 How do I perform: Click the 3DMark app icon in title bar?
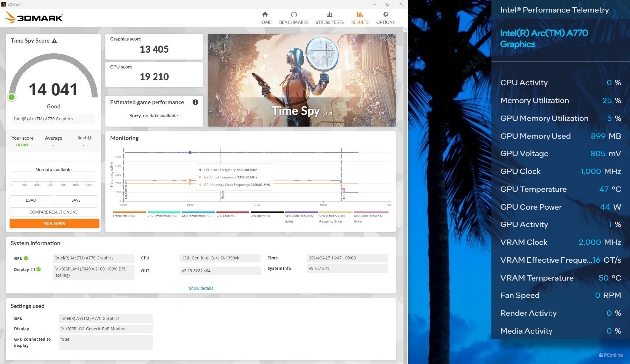pos(3,3)
